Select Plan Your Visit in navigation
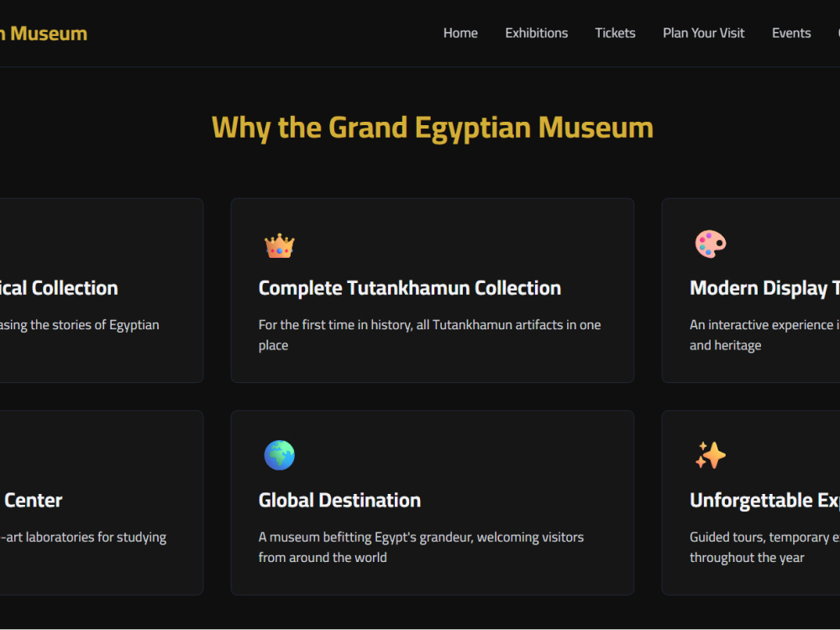This screenshot has width=840, height=630. (703, 34)
